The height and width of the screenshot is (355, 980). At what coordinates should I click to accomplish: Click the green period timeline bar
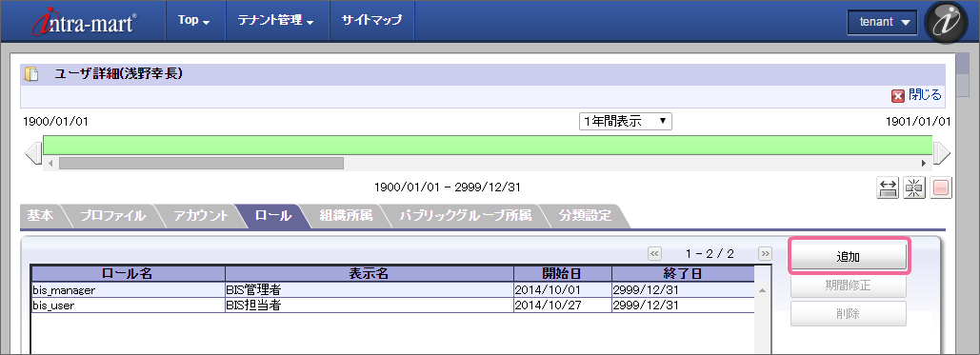click(488, 146)
